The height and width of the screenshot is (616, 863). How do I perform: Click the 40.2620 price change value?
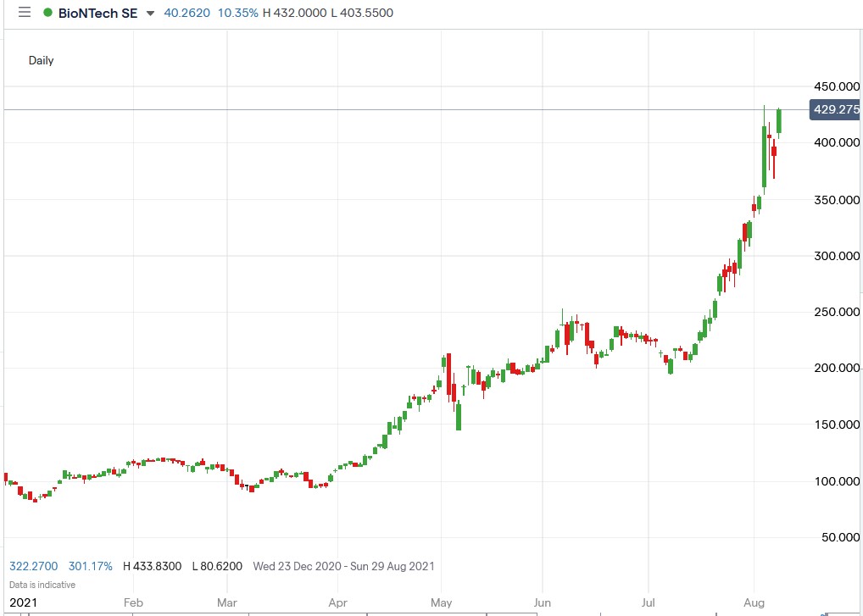pyautogui.click(x=187, y=13)
